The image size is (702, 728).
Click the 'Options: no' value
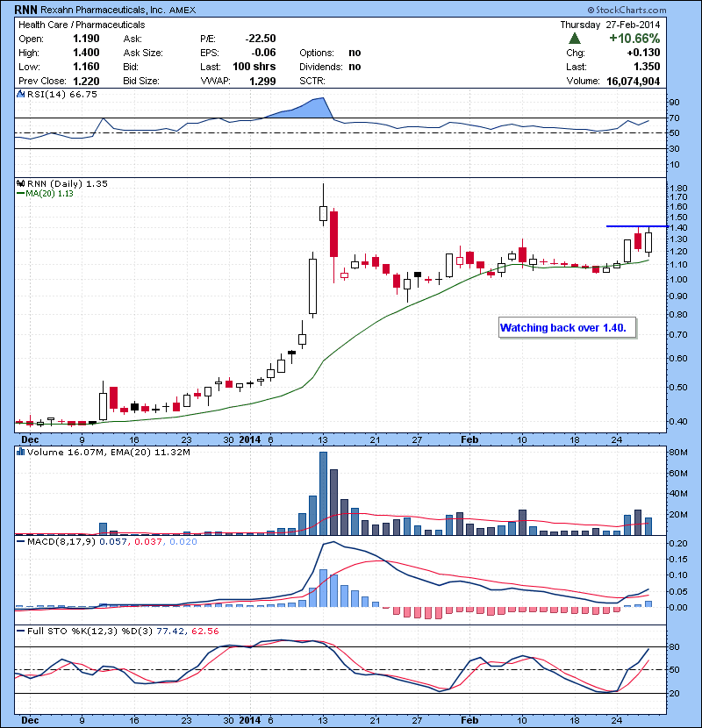355,53
